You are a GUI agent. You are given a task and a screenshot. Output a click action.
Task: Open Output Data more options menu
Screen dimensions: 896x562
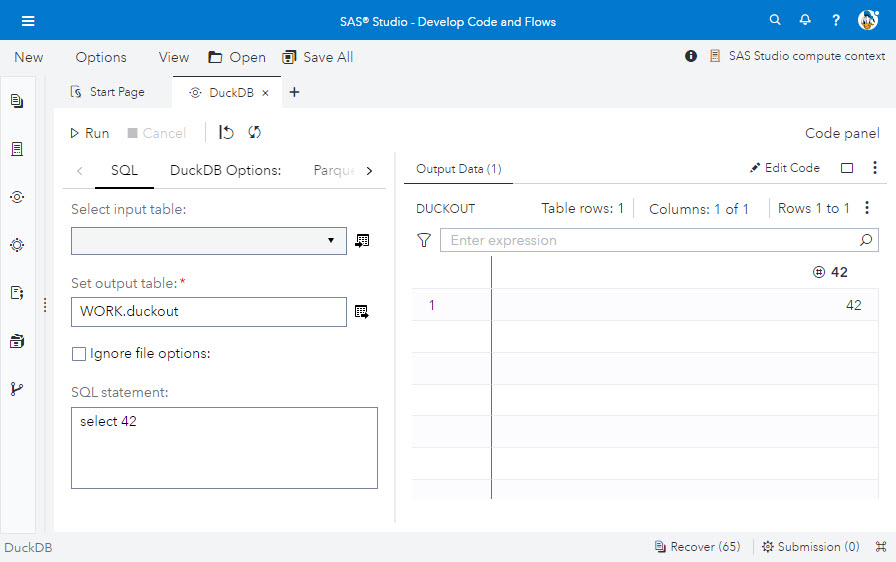[x=875, y=167]
